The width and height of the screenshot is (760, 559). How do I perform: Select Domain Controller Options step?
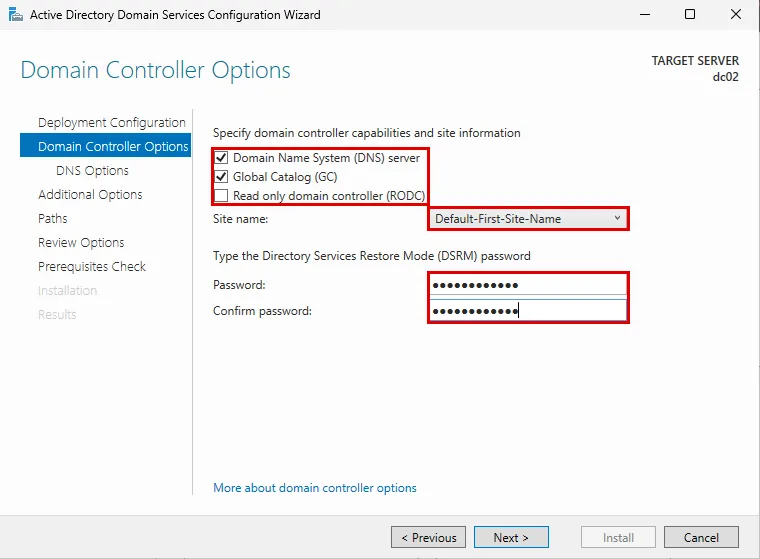click(105, 146)
